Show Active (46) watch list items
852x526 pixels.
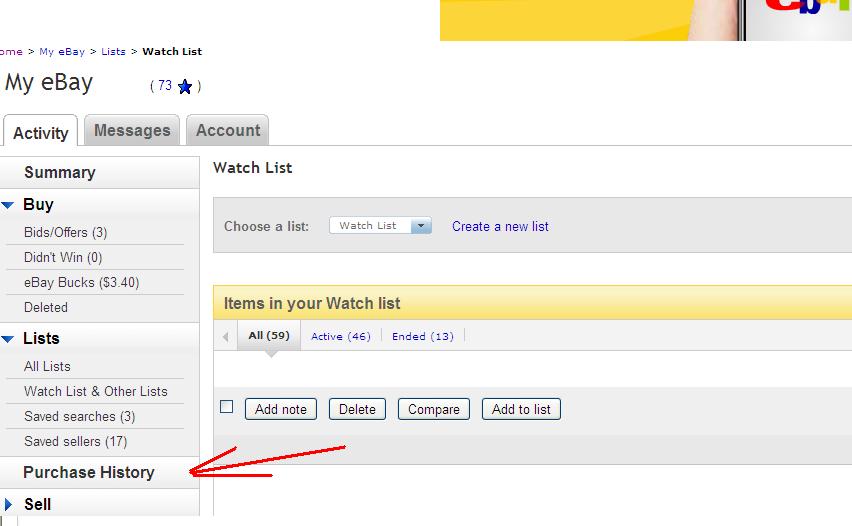(341, 336)
